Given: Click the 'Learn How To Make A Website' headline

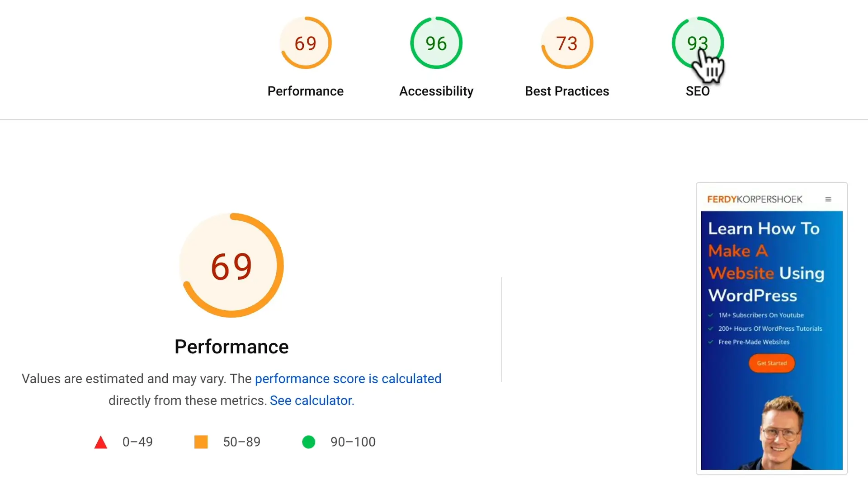Looking at the screenshot, I should [x=766, y=262].
